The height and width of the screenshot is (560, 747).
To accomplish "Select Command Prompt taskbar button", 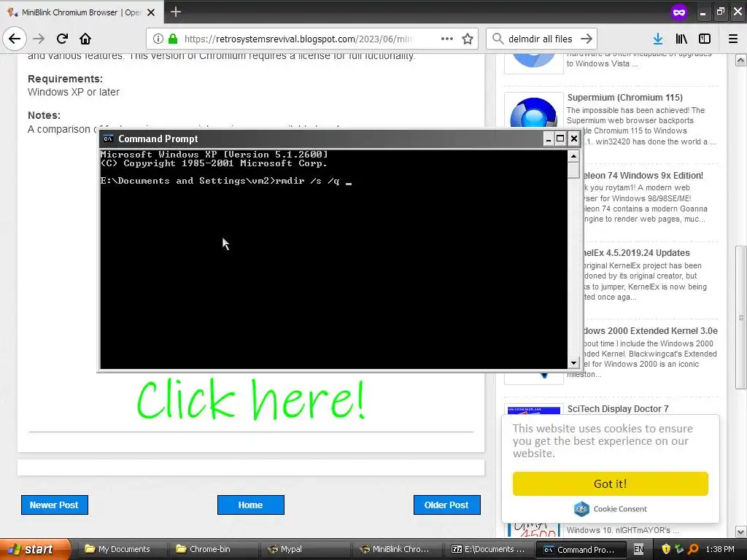I will [x=580, y=549].
